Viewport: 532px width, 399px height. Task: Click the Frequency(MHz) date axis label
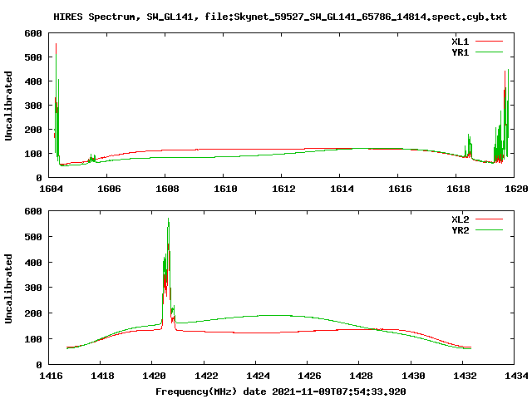[281, 392]
